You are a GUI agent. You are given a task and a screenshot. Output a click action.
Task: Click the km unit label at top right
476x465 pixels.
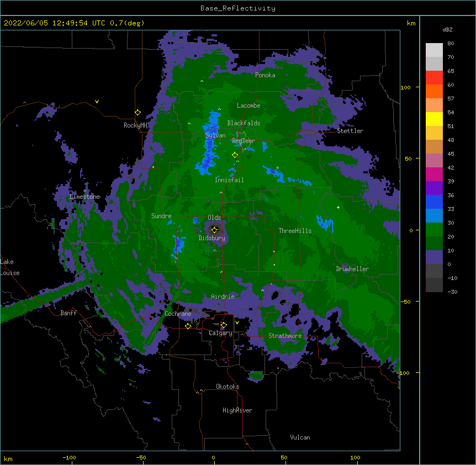[411, 23]
